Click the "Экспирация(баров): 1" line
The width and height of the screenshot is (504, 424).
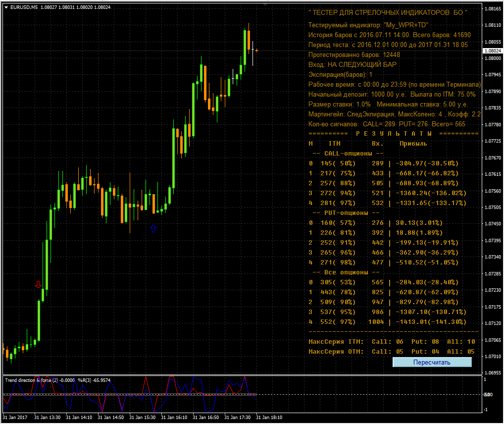[341, 75]
